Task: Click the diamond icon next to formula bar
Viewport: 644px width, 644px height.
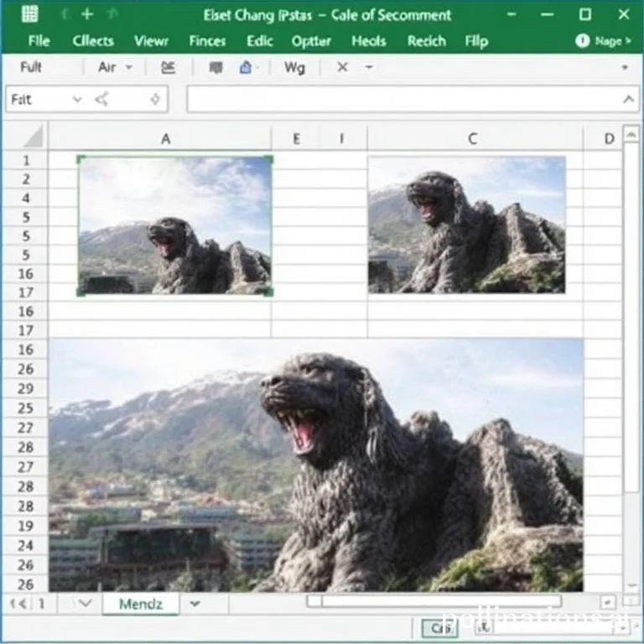Action: (x=154, y=100)
